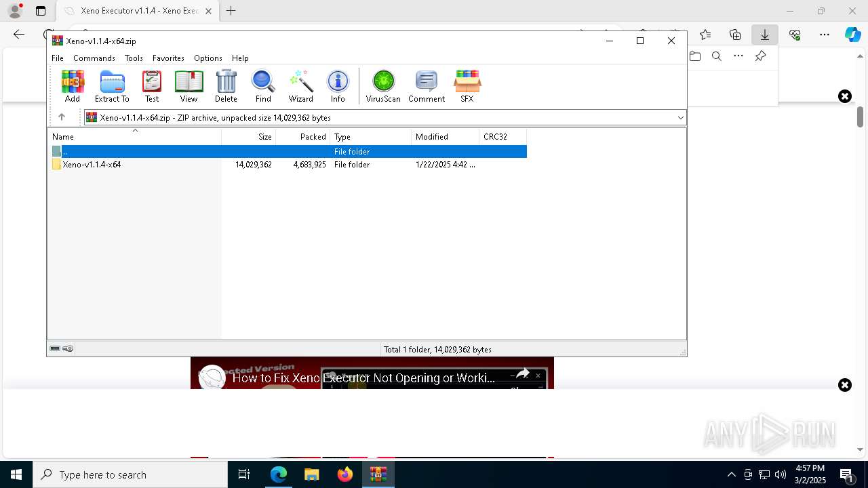Image resolution: width=868 pixels, height=488 pixels.
Task: Go up one folder level arrow
Action: 62,117
